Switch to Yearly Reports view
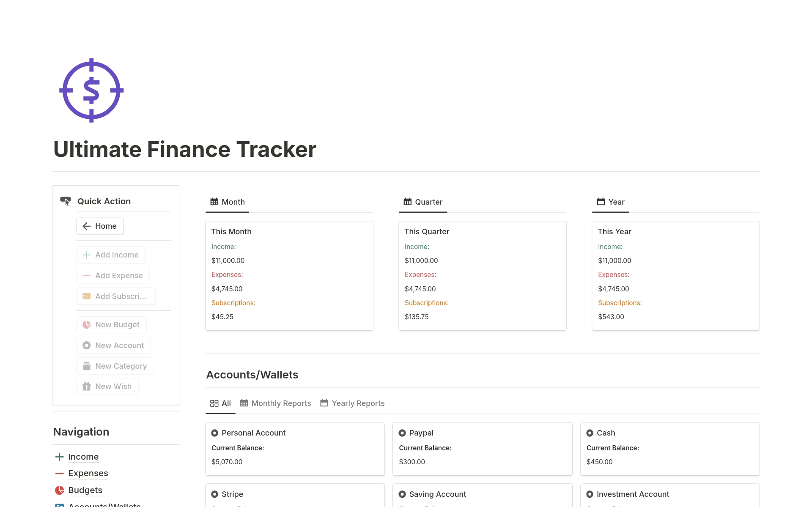 click(357, 403)
